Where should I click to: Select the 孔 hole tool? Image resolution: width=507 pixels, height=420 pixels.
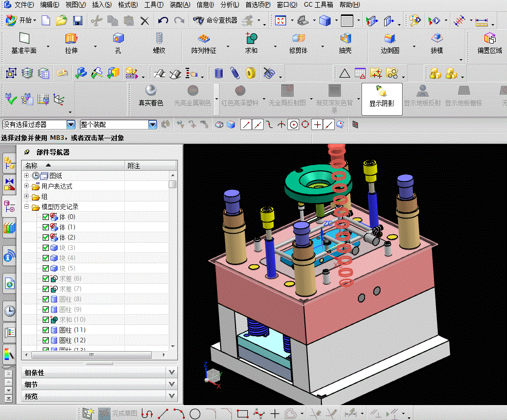click(x=118, y=43)
